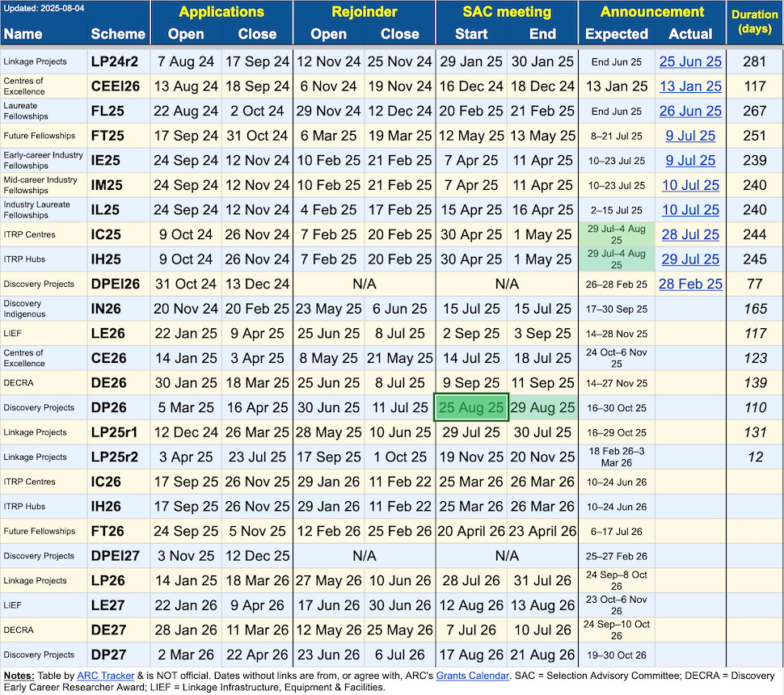This screenshot has height=695, width=784.
Task: Click the 26 Jun 25 Laureate Fellowships link
Action: [690, 111]
